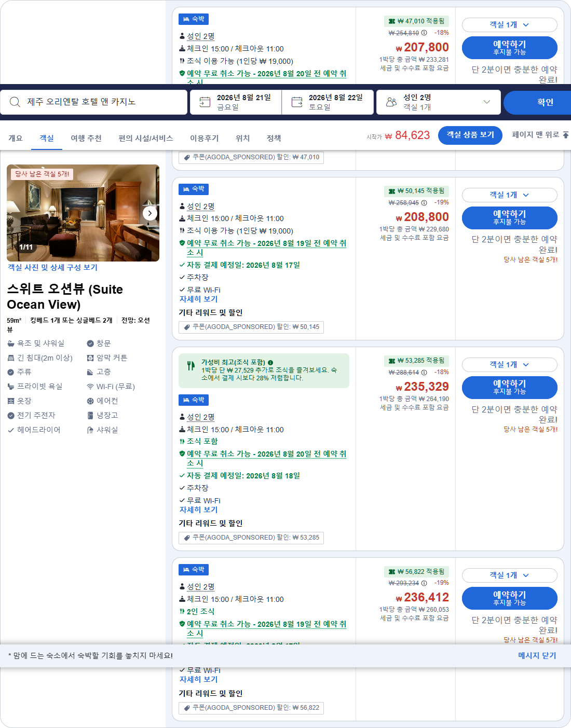Click the 암막 커튼 icon
The width and height of the screenshot is (571, 728).
pos(90,358)
